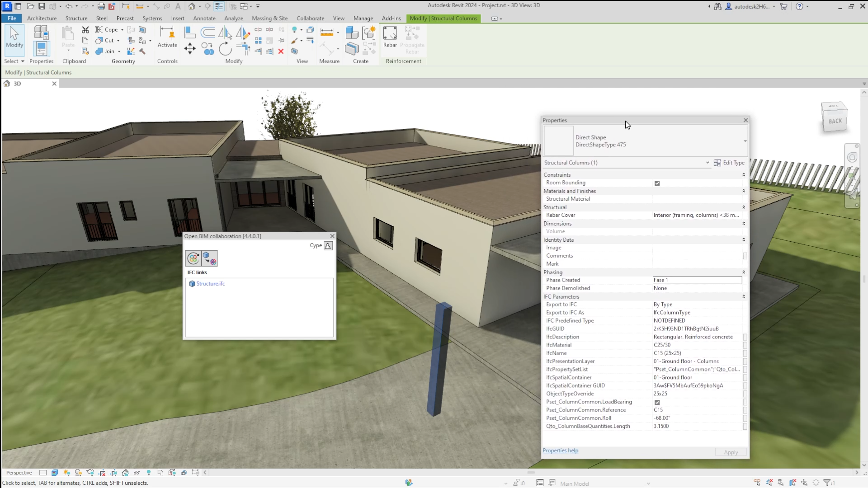Image resolution: width=868 pixels, height=488 pixels.
Task: Open the Type Properties icon in ribbon
Action: [x=41, y=32]
